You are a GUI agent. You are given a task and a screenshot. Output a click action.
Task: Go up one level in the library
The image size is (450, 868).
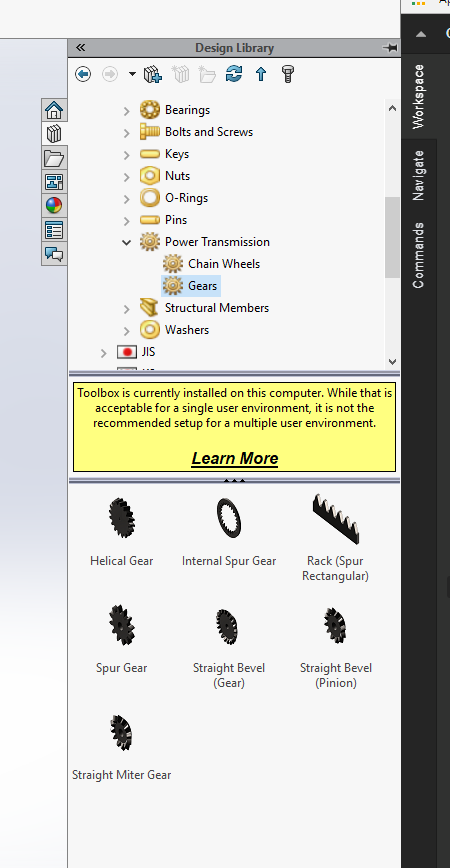(x=261, y=74)
